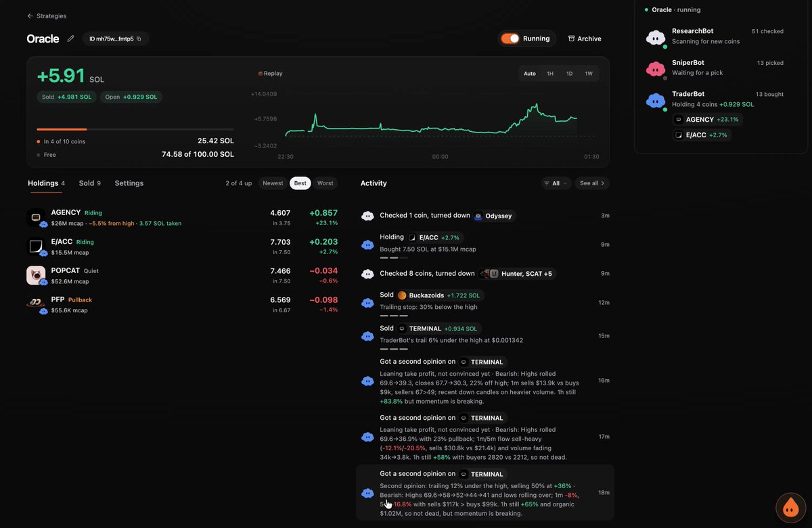The width and height of the screenshot is (812, 528).
Task: Click the Odyssey coin chip in Activity
Action: click(x=494, y=216)
